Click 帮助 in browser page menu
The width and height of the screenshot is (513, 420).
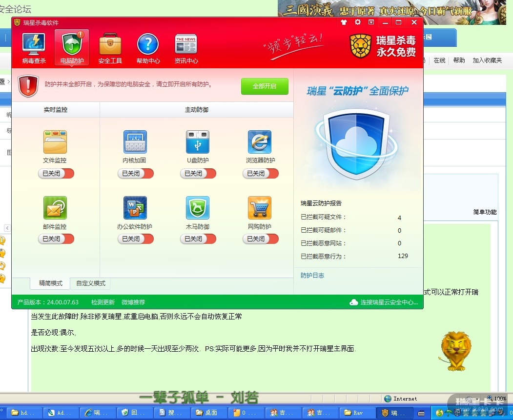coord(459,60)
